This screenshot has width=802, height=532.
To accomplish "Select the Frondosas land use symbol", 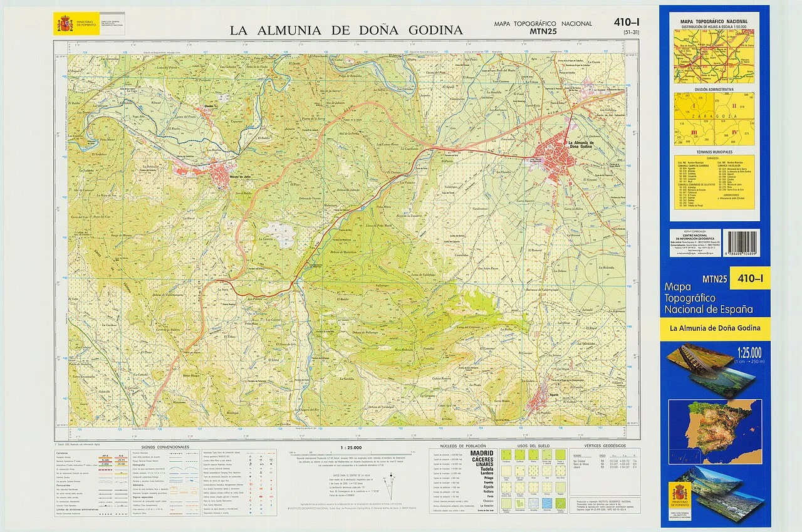I will (506, 454).
